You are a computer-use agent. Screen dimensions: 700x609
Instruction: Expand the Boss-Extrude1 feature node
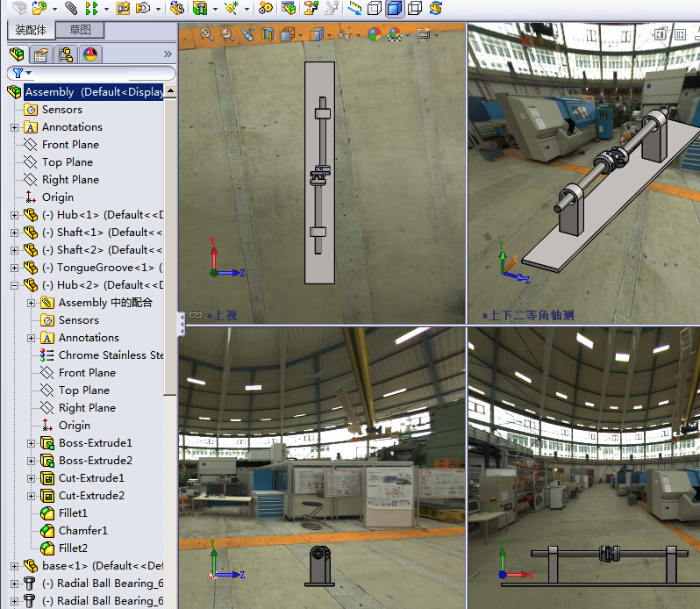tap(32, 443)
